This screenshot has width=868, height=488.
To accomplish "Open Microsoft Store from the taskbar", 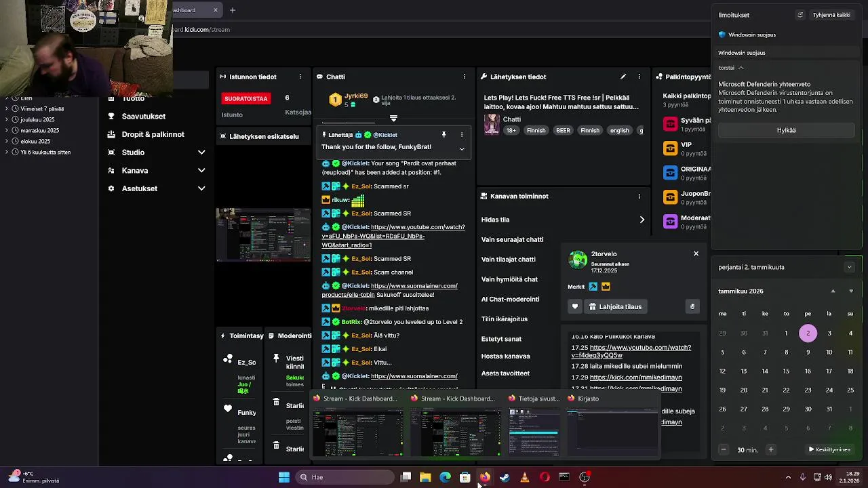I will (465, 477).
